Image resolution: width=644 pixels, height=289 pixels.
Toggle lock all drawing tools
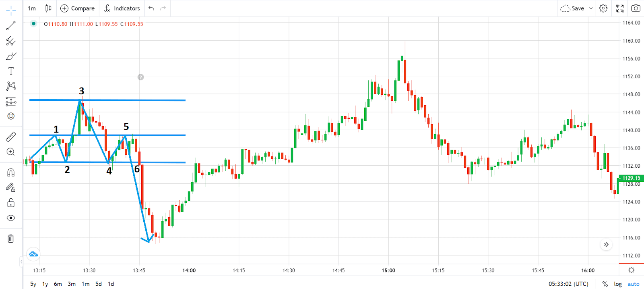11,203
